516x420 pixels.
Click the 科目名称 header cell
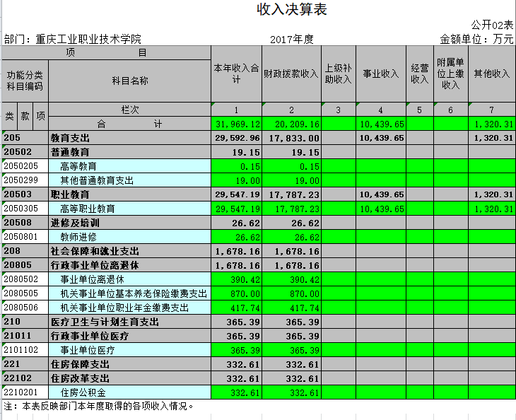click(x=129, y=81)
